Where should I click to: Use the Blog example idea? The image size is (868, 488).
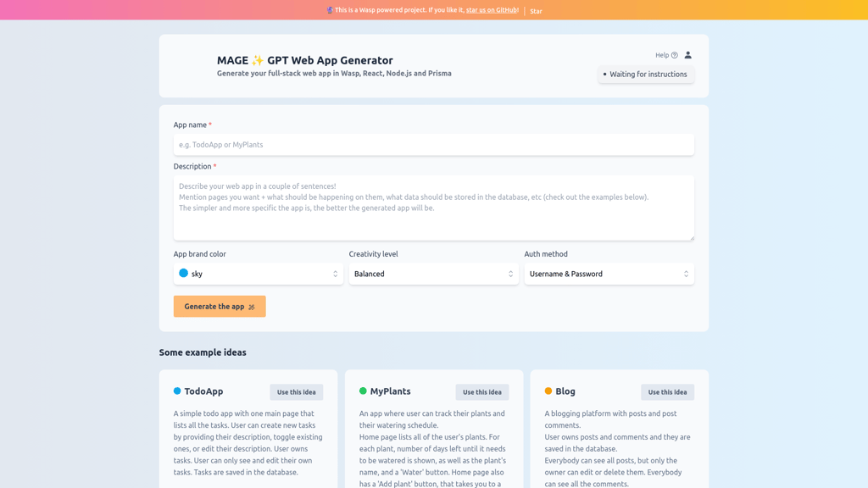667,391
